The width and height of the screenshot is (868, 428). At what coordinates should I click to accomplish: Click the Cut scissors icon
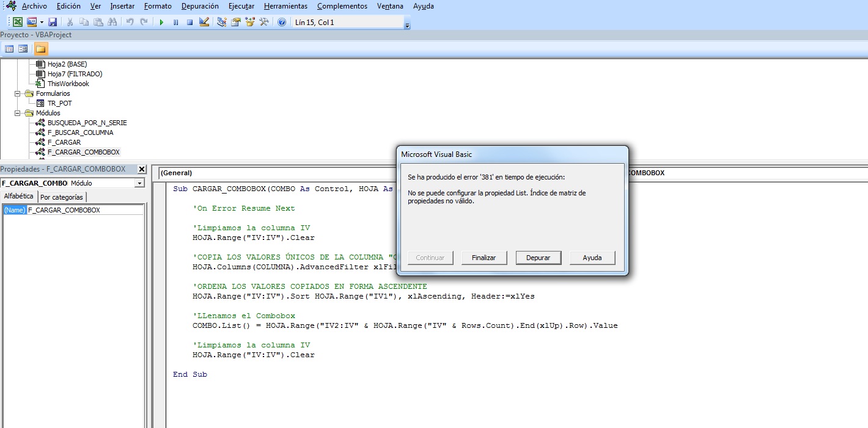pyautogui.click(x=70, y=22)
